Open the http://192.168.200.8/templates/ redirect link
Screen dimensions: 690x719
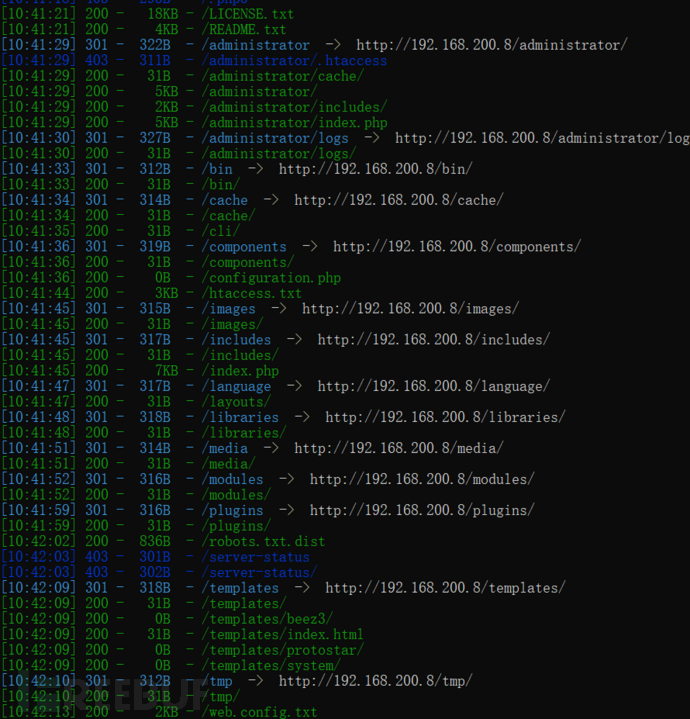click(445, 588)
